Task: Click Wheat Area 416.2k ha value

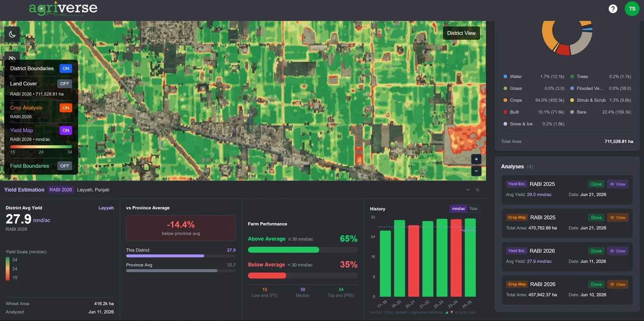Action: (104, 304)
